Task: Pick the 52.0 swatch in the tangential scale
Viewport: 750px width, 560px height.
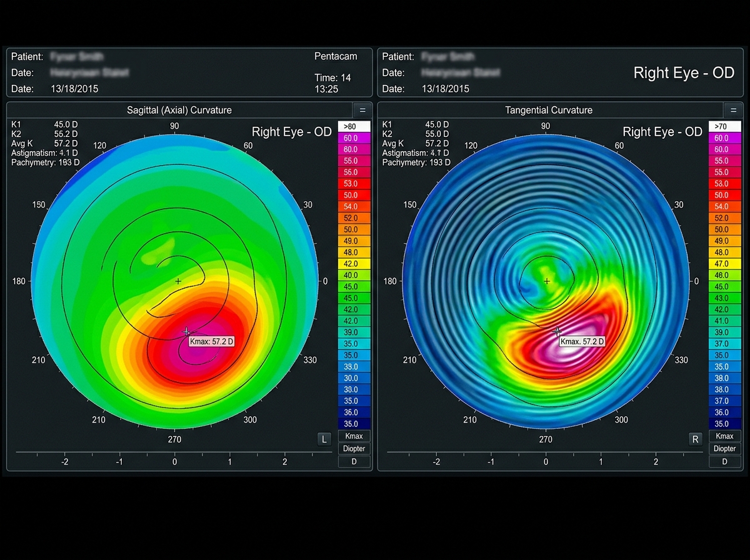Action: [x=725, y=218]
